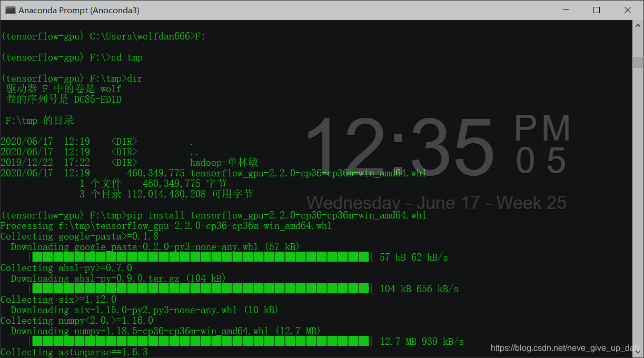Click 'Collecting absl-py>=0.7.0' line
The height and width of the screenshot is (358, 644).
66,268
